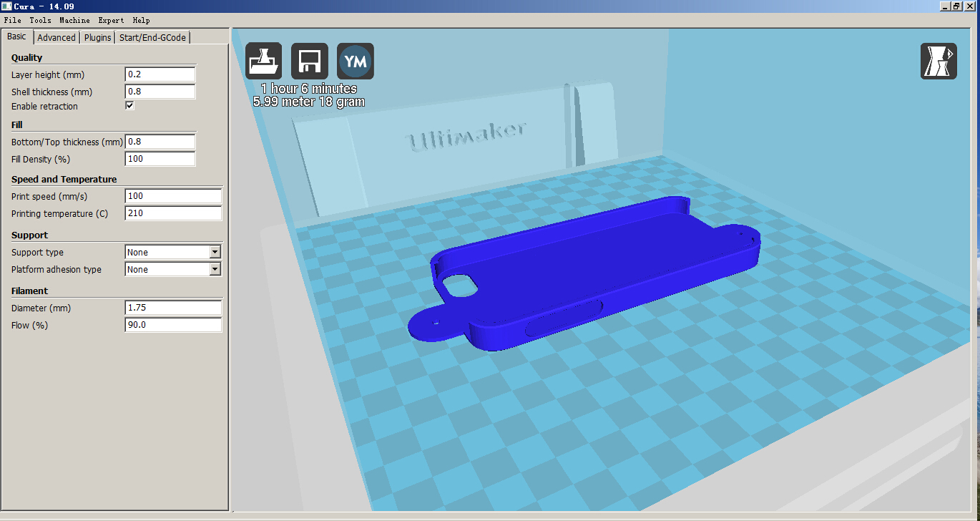Click the 'Platform adhesion type' label

pyautogui.click(x=57, y=269)
